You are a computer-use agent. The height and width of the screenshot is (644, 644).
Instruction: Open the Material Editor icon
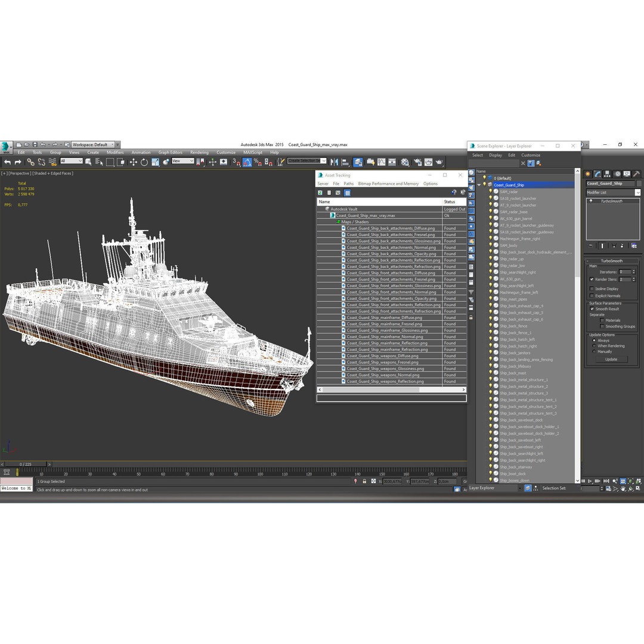[405, 162]
